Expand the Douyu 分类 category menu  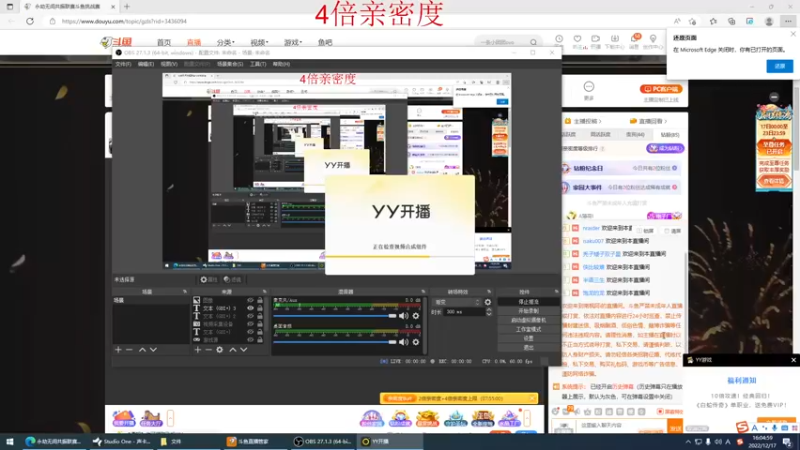(x=226, y=42)
